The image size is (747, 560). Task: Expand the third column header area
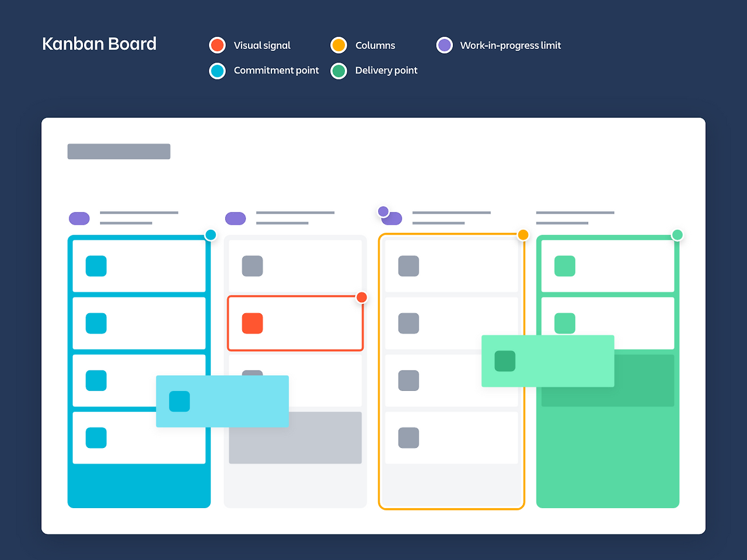451,217
